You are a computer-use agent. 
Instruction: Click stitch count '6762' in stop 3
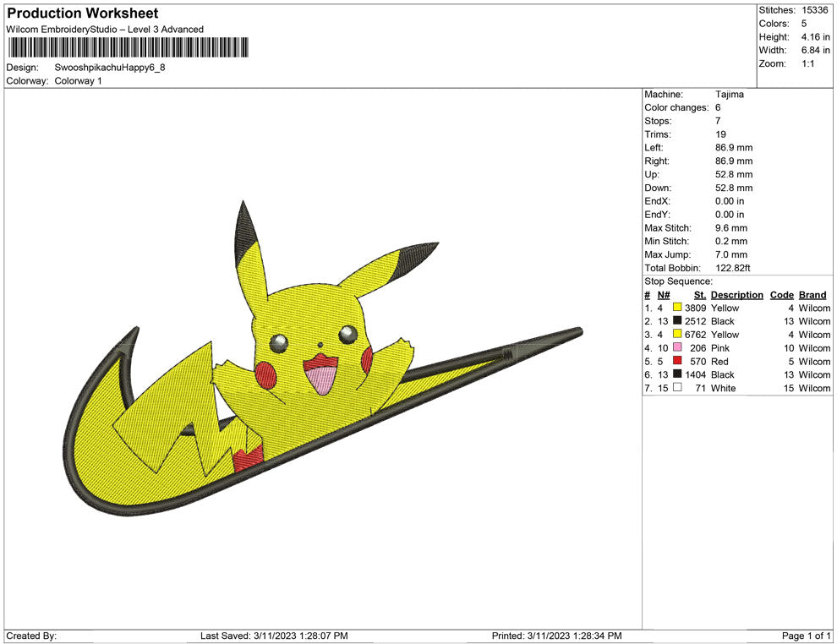(x=695, y=335)
